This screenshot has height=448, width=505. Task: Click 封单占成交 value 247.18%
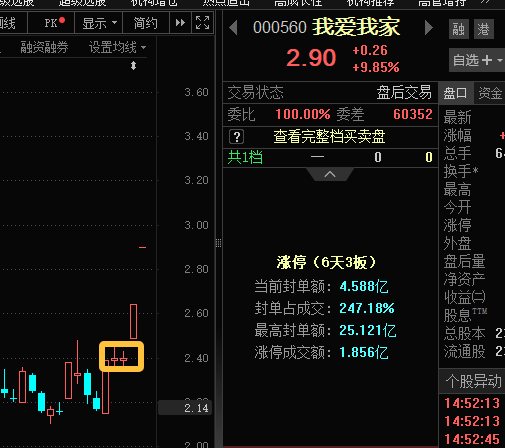[x=367, y=308]
